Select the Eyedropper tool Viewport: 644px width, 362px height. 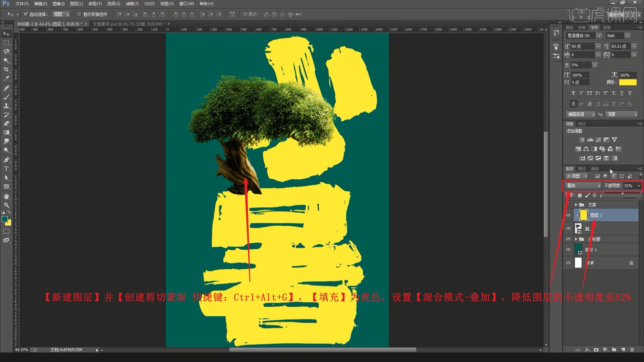6,78
